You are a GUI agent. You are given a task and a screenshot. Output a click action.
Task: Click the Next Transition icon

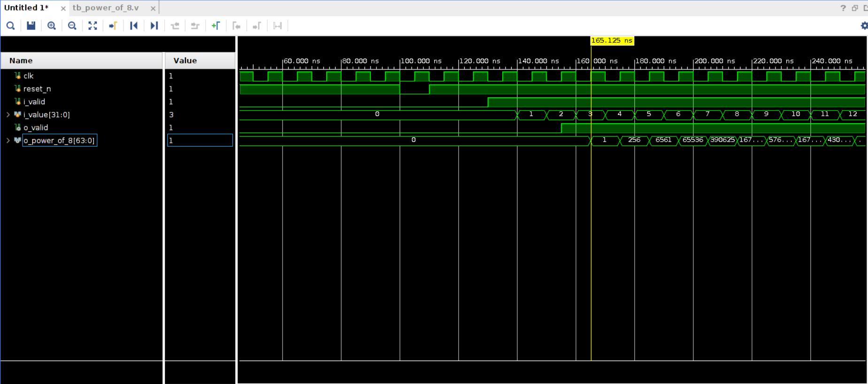click(195, 26)
